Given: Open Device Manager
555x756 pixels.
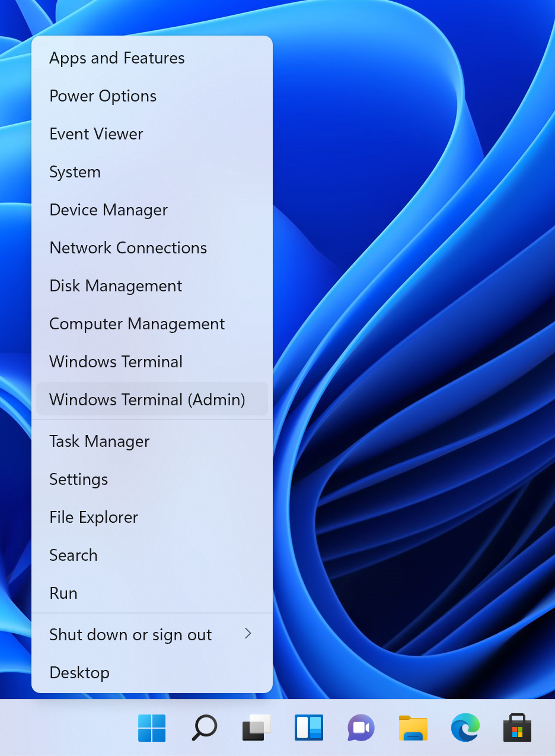Looking at the screenshot, I should click(x=109, y=210).
